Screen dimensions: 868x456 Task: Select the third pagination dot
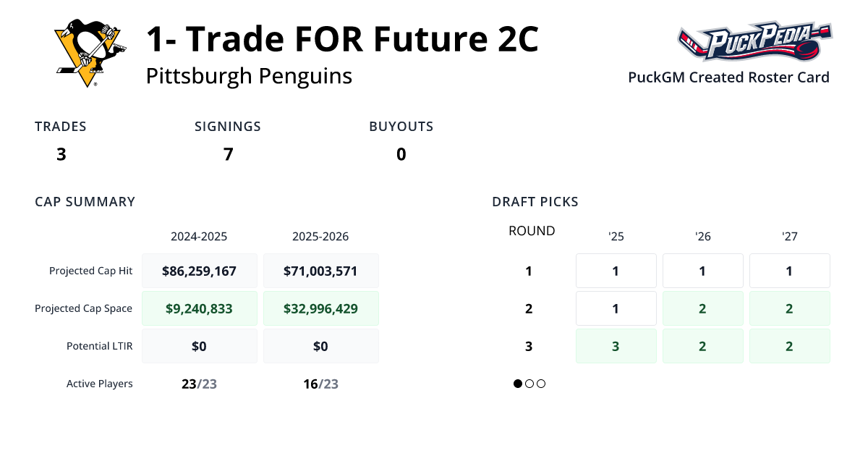point(540,384)
